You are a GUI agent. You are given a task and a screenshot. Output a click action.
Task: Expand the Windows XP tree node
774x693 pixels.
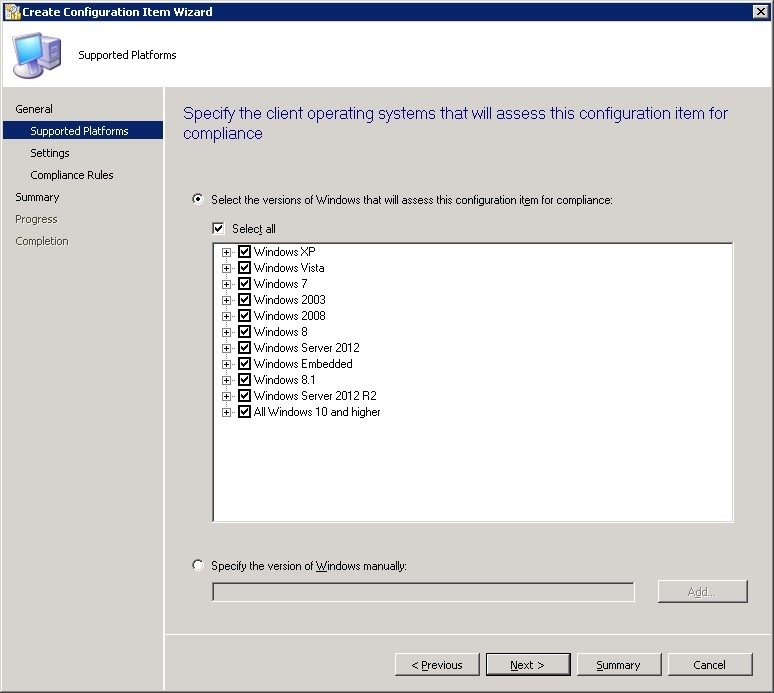point(226,252)
